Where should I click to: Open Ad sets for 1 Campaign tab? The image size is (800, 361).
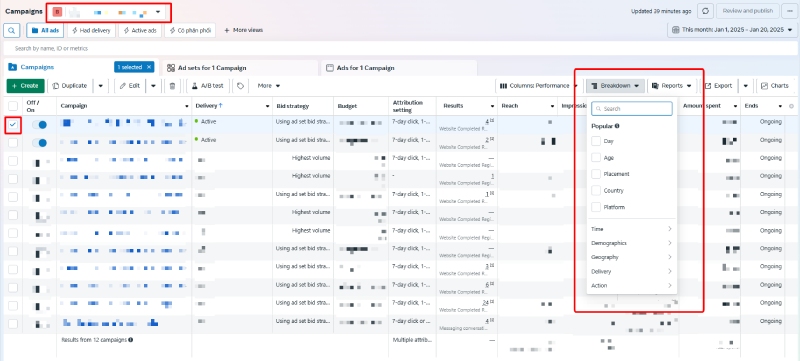[212, 68]
